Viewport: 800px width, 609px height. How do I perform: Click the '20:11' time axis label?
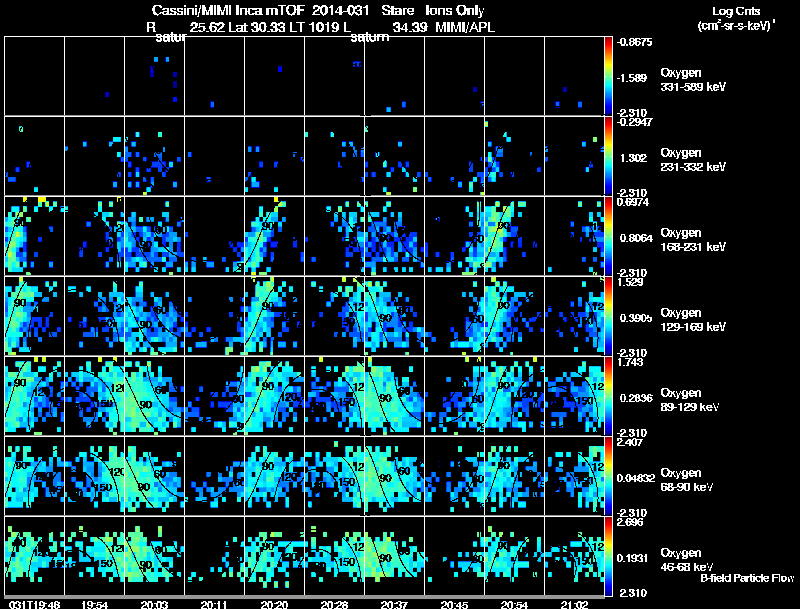(214, 604)
